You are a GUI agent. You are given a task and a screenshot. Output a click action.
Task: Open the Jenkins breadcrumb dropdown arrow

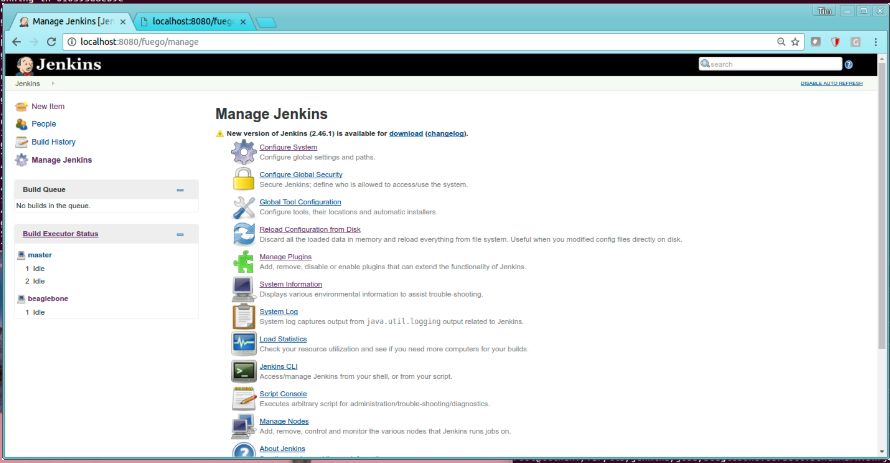click(53, 83)
